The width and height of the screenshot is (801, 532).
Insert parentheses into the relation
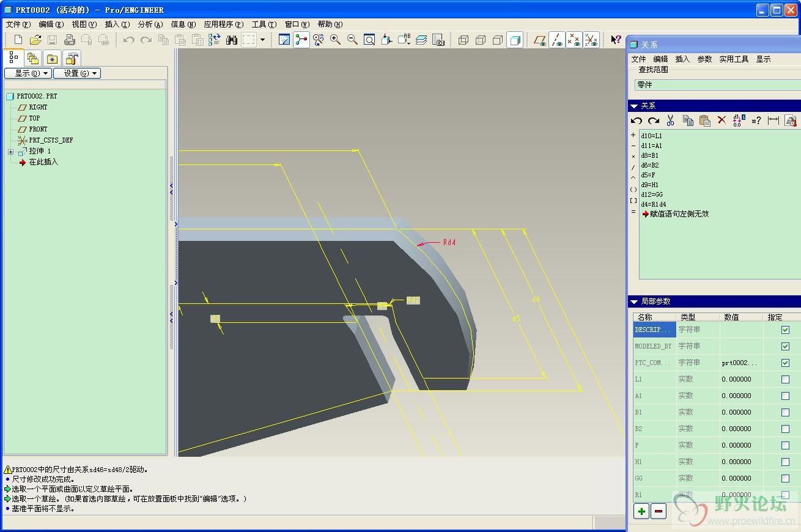pyautogui.click(x=633, y=190)
